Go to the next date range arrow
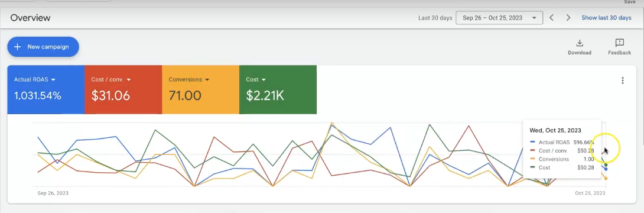The width and height of the screenshot is (644, 213). click(x=568, y=18)
